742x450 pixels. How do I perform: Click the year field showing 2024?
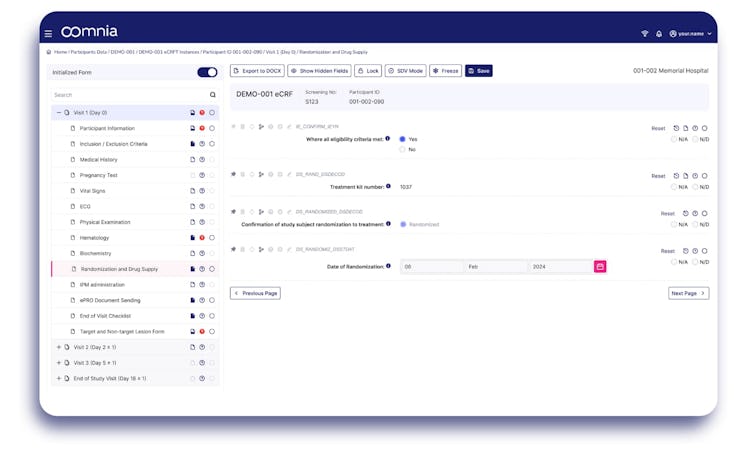coord(560,267)
